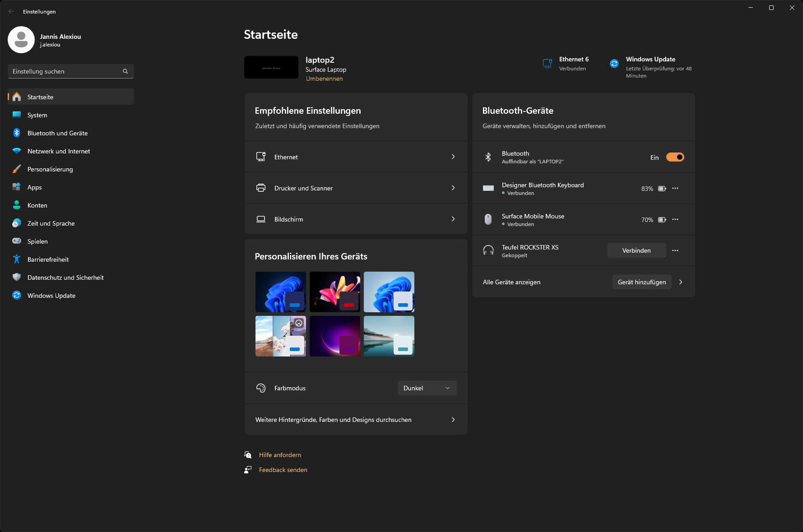The image size is (803, 532).
Task: Select the dark blue bloom theme thumbnail
Action: pos(281,292)
